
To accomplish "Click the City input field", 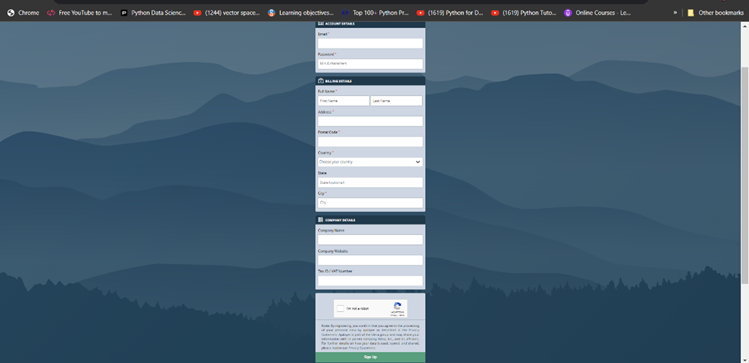I will tap(370, 203).
